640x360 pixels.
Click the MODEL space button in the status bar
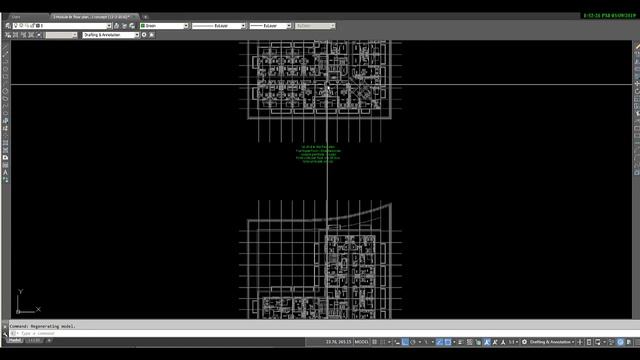coord(361,342)
